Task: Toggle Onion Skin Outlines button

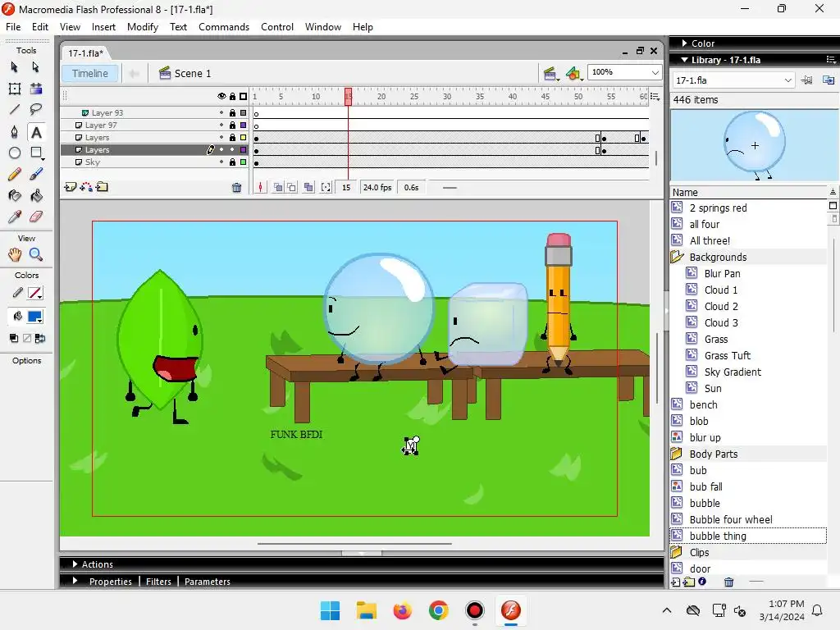Action: pos(292,188)
